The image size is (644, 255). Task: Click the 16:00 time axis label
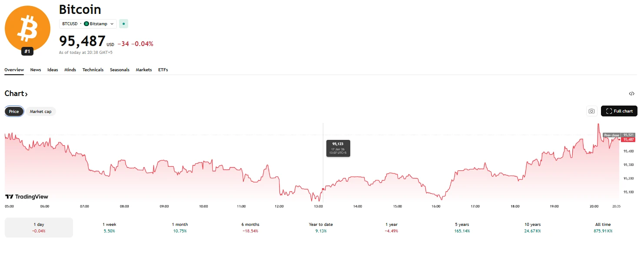(x=436, y=206)
